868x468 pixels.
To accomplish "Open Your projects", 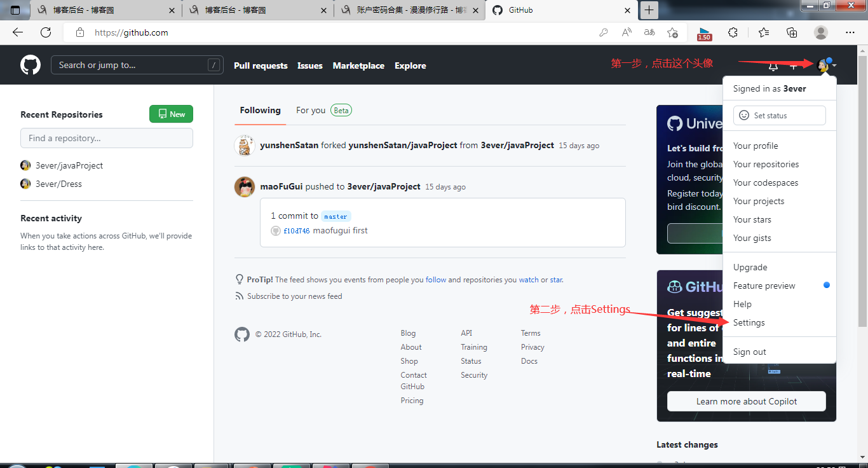I will point(780,201).
